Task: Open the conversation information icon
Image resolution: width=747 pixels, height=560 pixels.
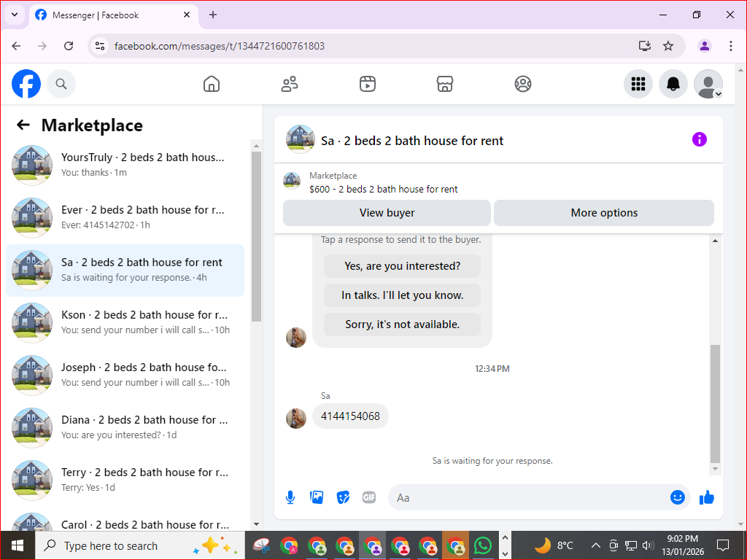Action: click(x=700, y=139)
